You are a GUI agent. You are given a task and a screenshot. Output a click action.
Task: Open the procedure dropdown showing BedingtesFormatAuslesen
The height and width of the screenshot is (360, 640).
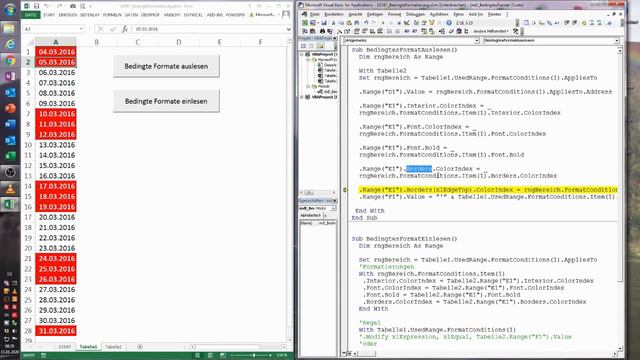point(617,40)
